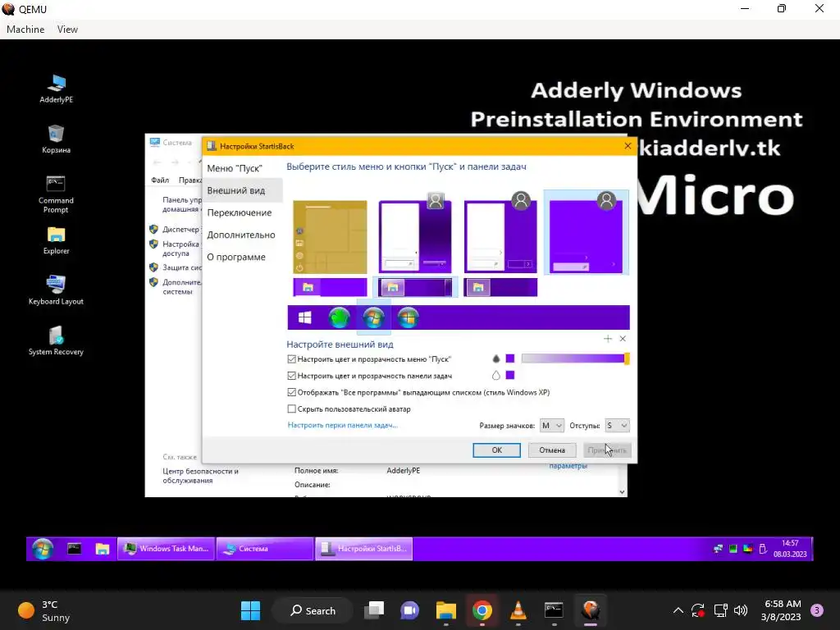Viewport: 840px width, 630px height.
Task: Choose the green clover orb start button
Action: pos(339,317)
